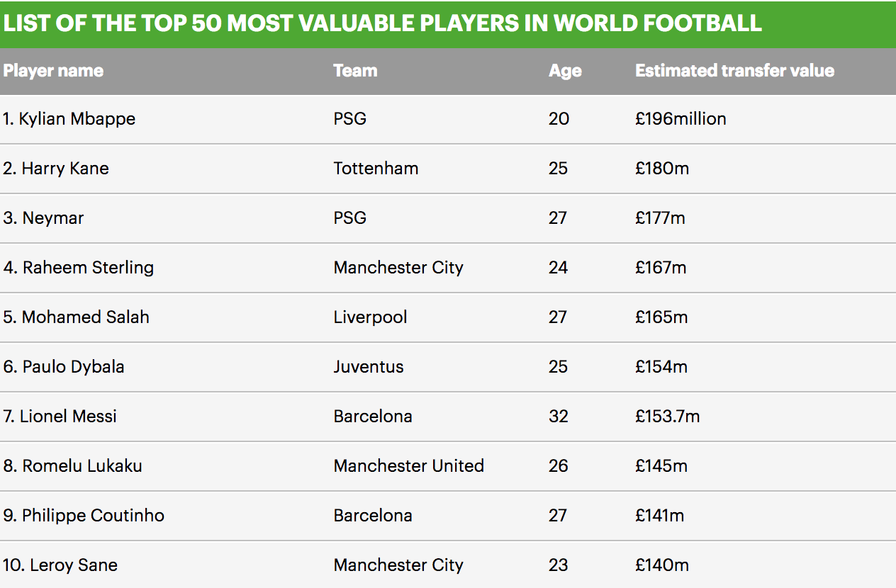
Task: Click the "Age" column header
Action: tap(565, 71)
